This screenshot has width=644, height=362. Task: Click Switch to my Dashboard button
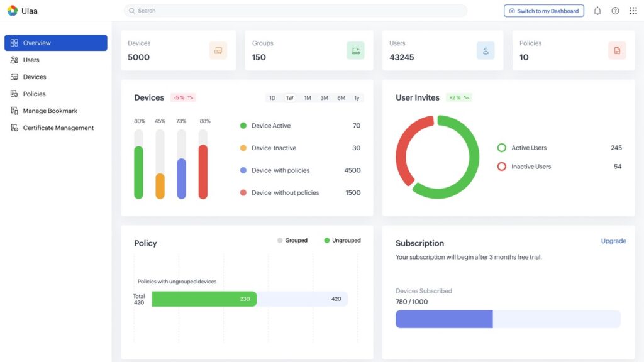point(543,11)
